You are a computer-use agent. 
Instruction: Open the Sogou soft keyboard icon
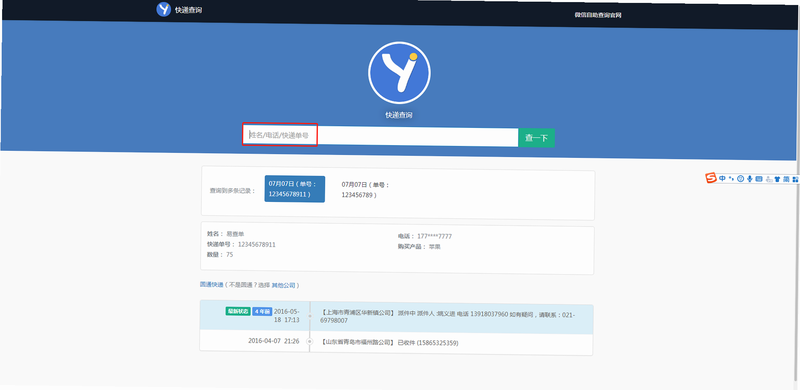point(759,179)
